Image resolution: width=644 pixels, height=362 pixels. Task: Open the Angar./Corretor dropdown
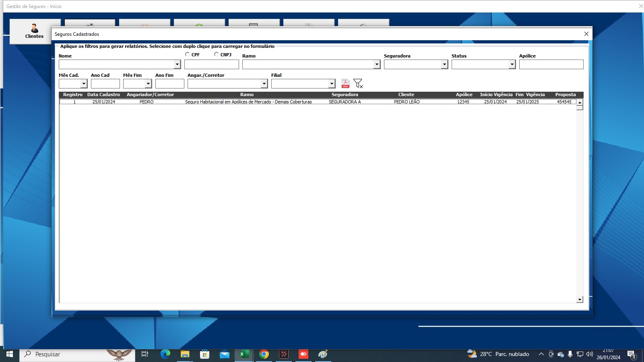pyautogui.click(x=264, y=84)
